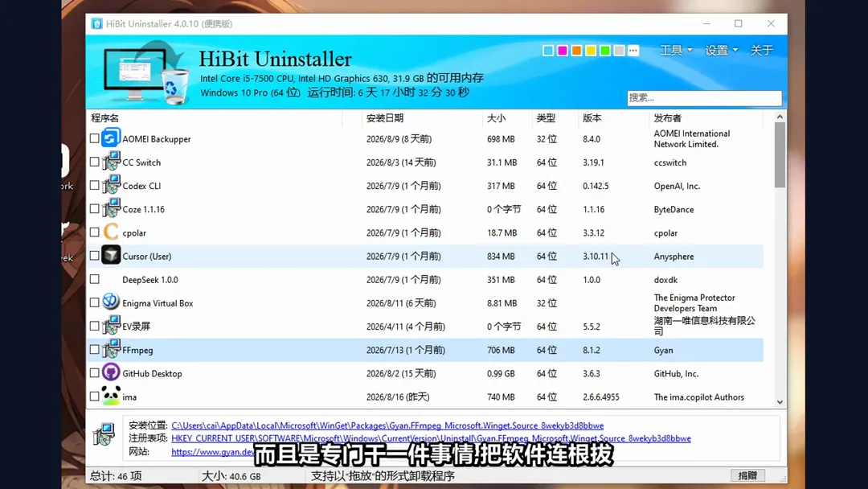
Task: Tick the Codex CLI checkbox
Action: (x=95, y=185)
